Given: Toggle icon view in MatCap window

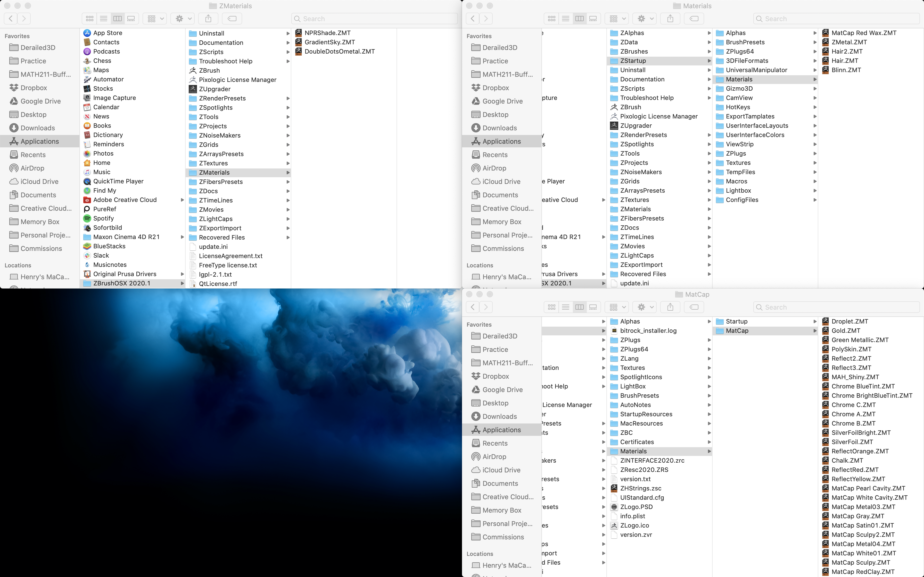Looking at the screenshot, I should tap(552, 307).
